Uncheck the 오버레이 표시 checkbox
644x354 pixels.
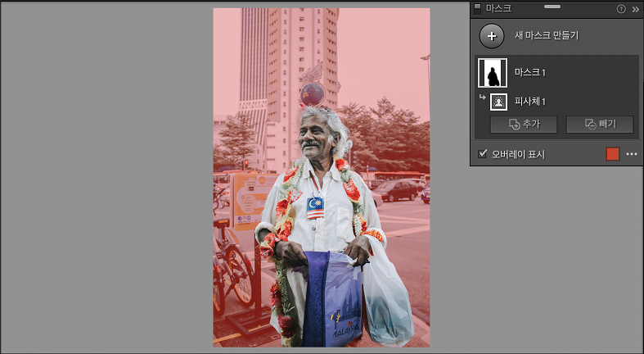click(483, 154)
